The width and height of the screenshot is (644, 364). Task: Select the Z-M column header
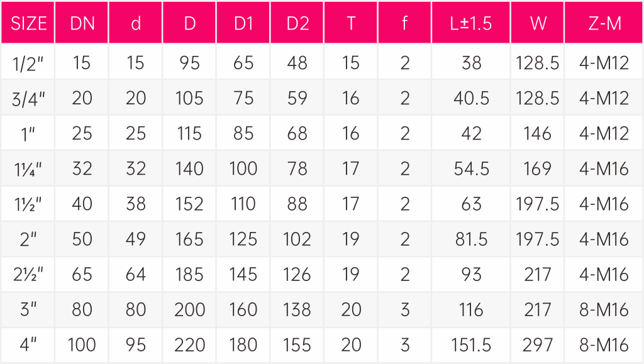(x=603, y=23)
